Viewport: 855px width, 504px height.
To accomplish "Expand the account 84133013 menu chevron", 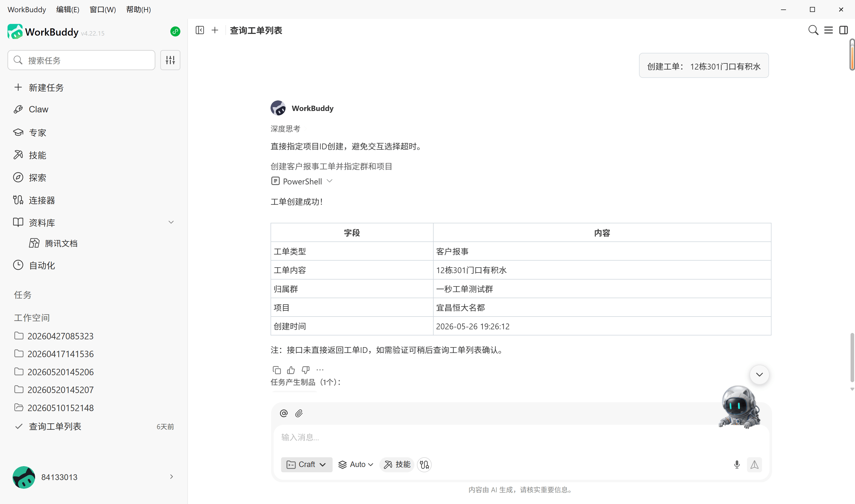I will point(171,477).
